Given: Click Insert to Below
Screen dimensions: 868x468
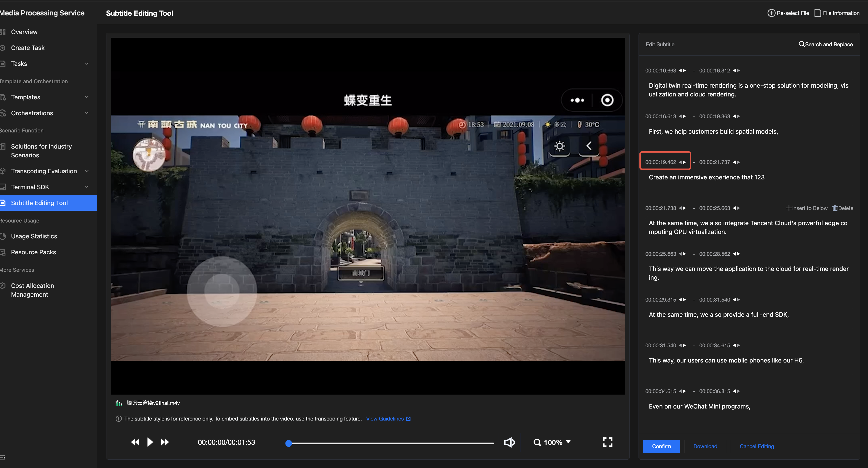Looking at the screenshot, I should [x=807, y=208].
